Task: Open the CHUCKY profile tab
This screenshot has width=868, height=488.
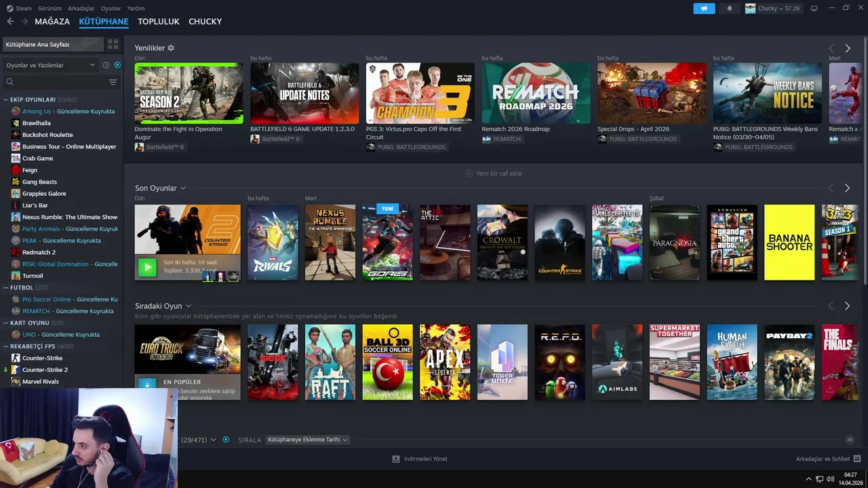Action: click(x=205, y=21)
